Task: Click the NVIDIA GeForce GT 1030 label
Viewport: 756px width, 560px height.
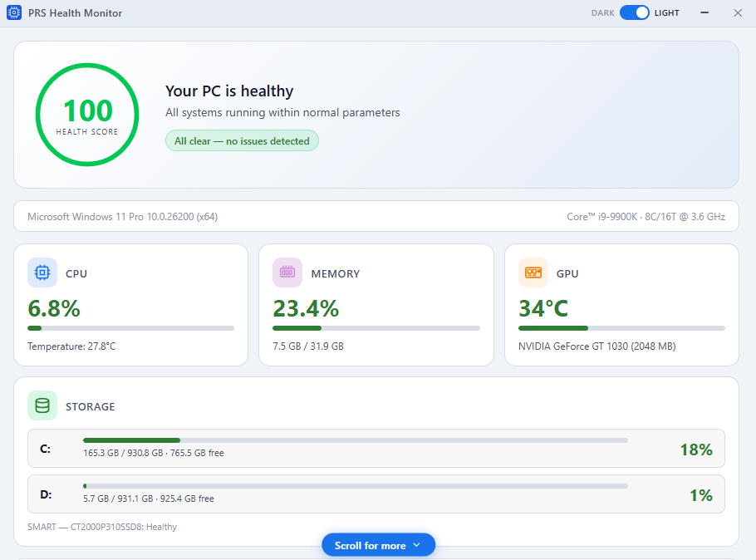Action: (x=596, y=346)
